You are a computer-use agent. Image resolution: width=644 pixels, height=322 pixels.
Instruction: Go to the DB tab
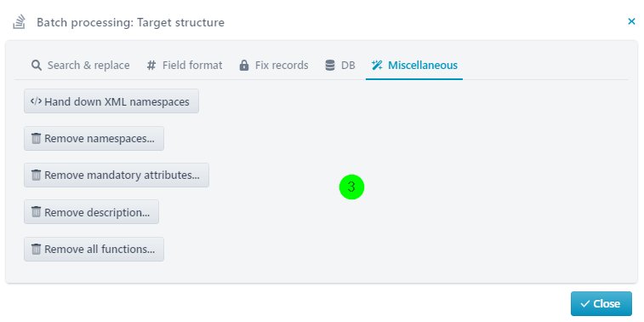pos(340,66)
